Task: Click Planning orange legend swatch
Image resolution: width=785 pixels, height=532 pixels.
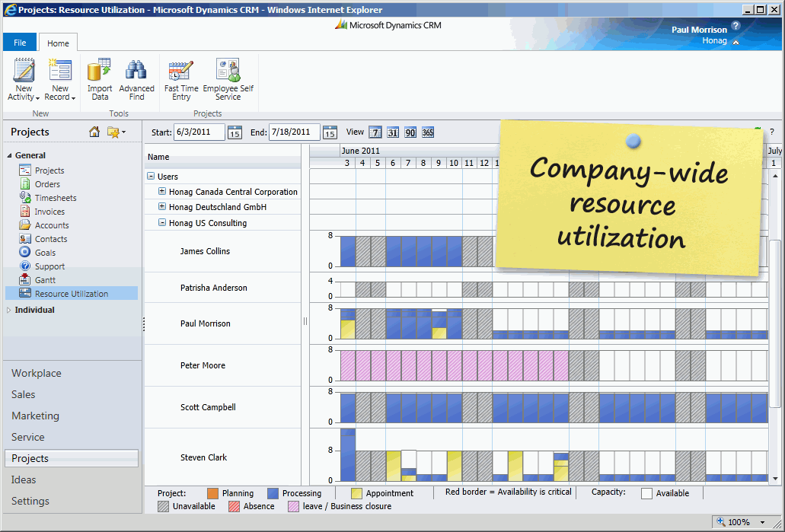Action: click(x=212, y=493)
